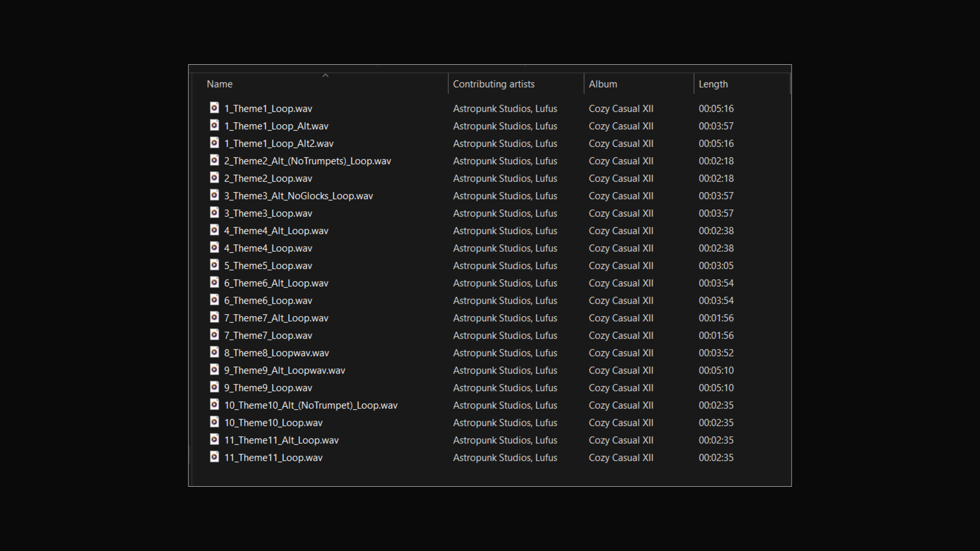The height and width of the screenshot is (551, 980).
Task: Select file name 9_Theme9_Loop.wav
Action: point(268,388)
